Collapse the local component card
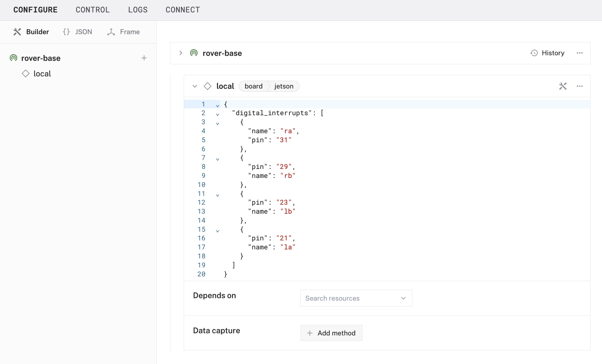Viewport: 602px width, 364px height. (195, 86)
